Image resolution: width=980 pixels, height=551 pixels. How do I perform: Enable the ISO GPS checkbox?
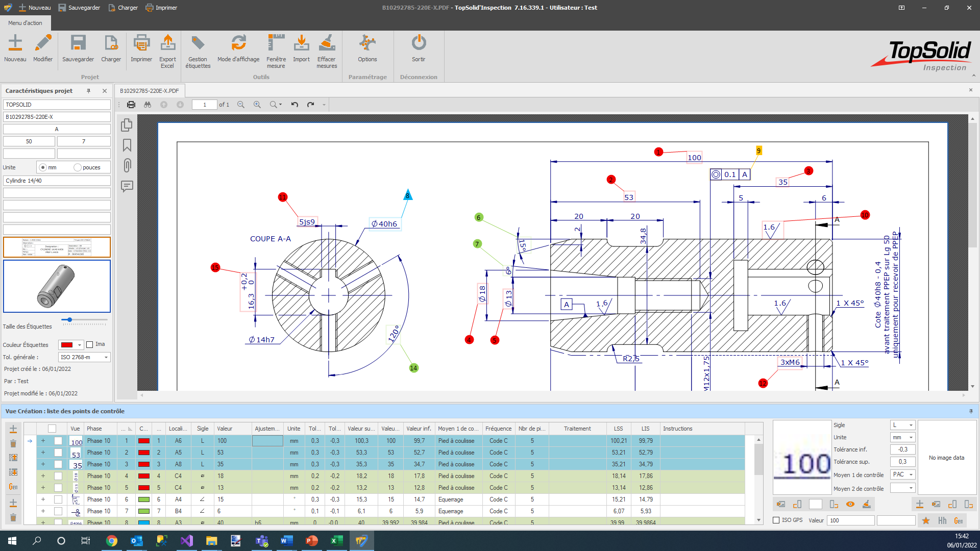(776, 520)
